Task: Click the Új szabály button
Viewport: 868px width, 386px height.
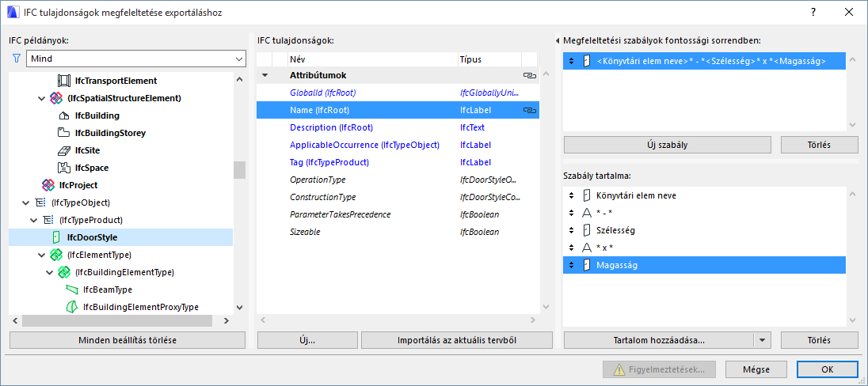Action: (x=667, y=145)
